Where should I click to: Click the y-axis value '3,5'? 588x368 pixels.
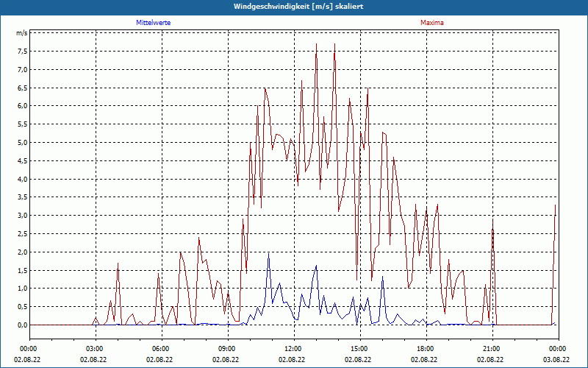(23, 197)
